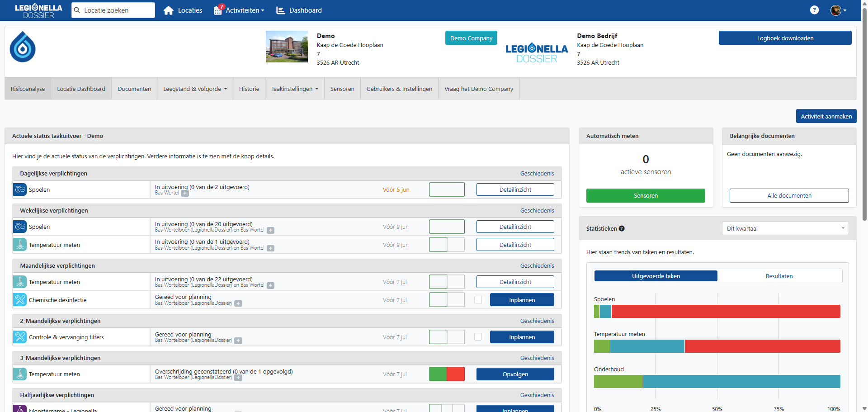The width and height of the screenshot is (868, 412).
Task: Click the plus icon beside Bas Wortel
Action: pyautogui.click(x=185, y=193)
